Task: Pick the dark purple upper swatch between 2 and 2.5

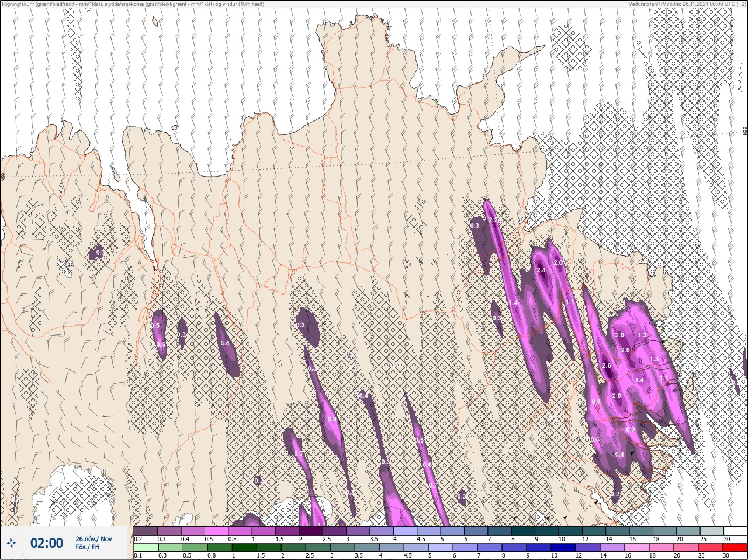Action: [311, 531]
